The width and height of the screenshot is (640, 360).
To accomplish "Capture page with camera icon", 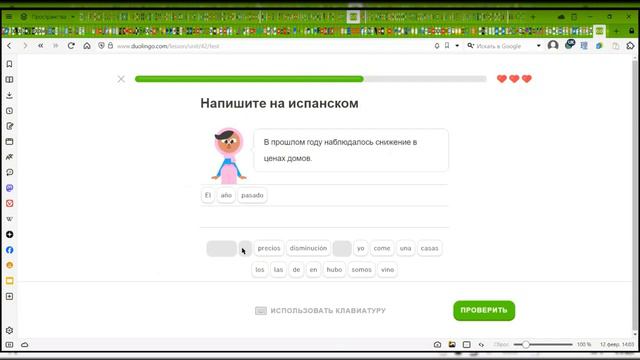I will [437, 344].
